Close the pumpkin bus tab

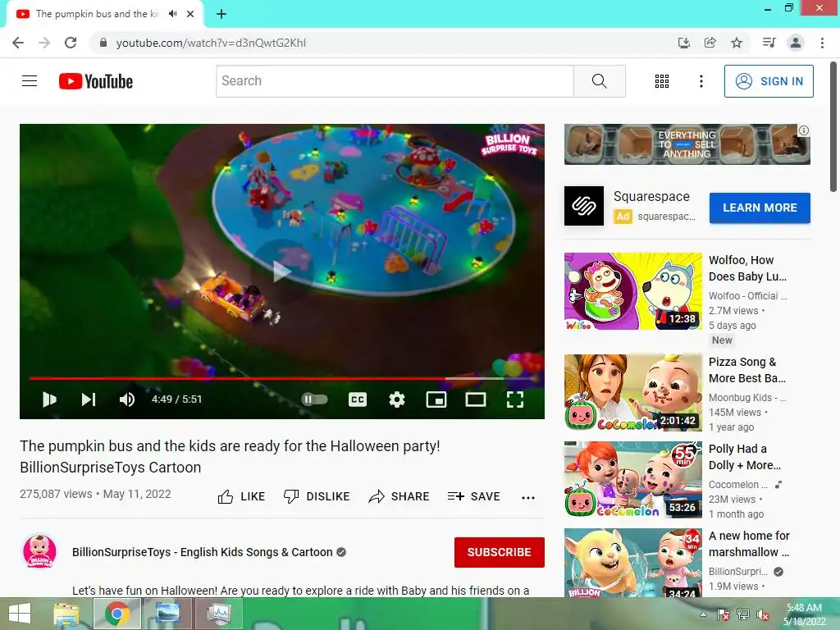pos(190,14)
